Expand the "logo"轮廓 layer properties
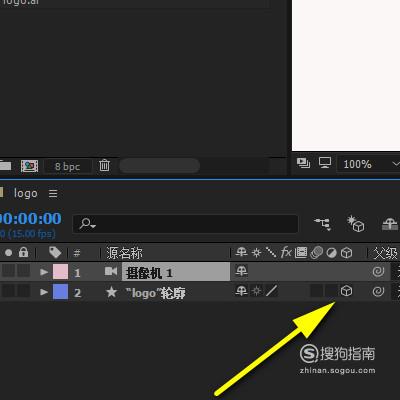 pyautogui.click(x=44, y=292)
